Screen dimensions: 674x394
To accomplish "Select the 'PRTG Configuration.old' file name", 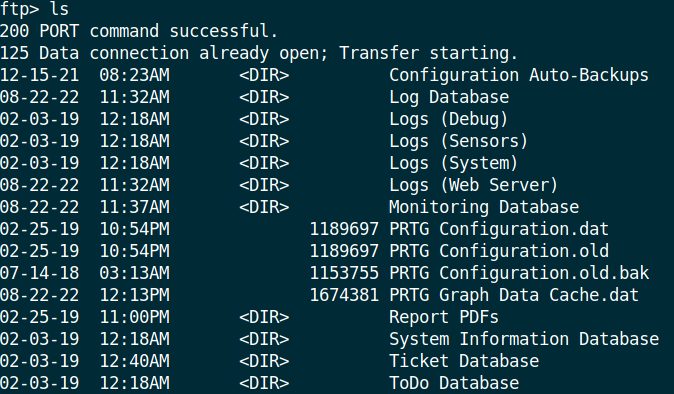I will [499, 251].
